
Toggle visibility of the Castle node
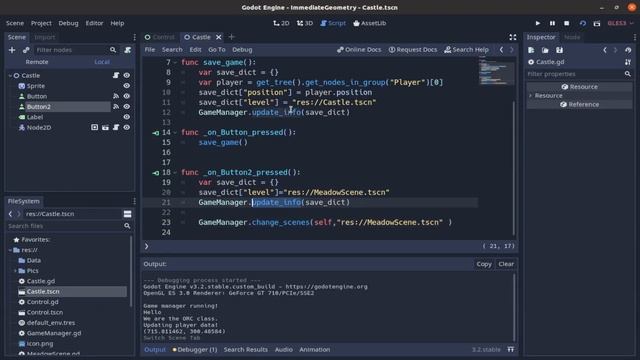pyautogui.click(x=127, y=76)
